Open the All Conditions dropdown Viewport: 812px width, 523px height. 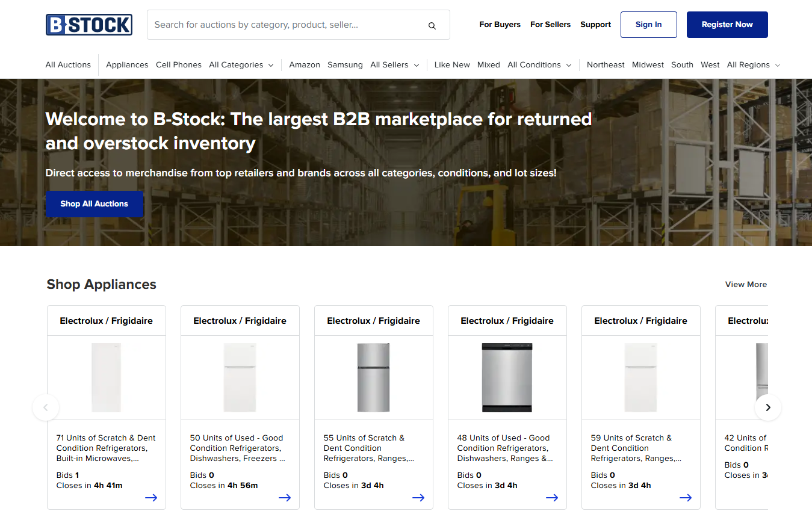pos(539,65)
